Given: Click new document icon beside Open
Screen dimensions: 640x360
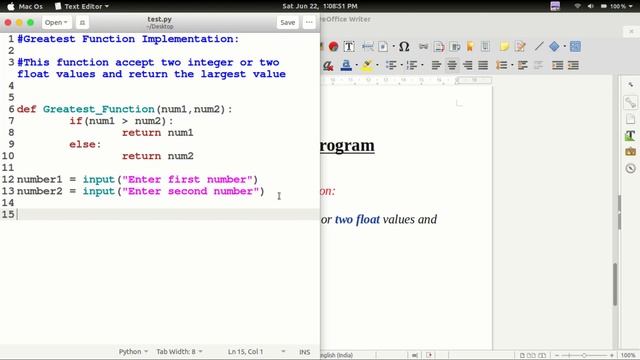Looking at the screenshot, I should [x=82, y=22].
